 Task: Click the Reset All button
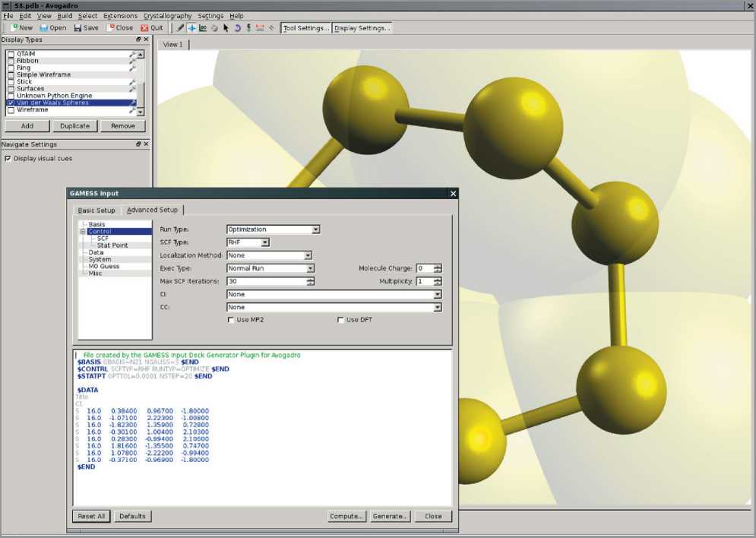92,516
